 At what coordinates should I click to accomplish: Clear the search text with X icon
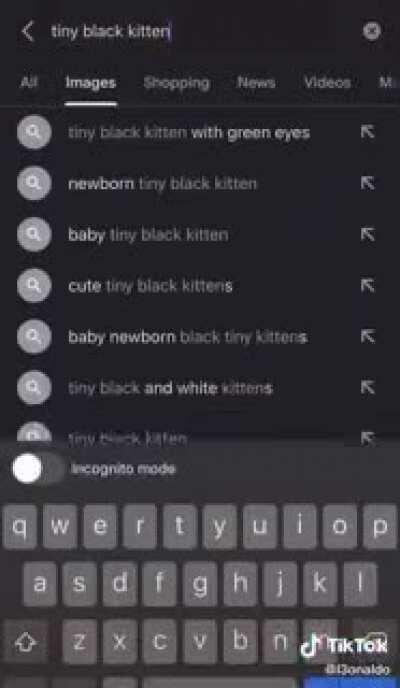[372, 31]
